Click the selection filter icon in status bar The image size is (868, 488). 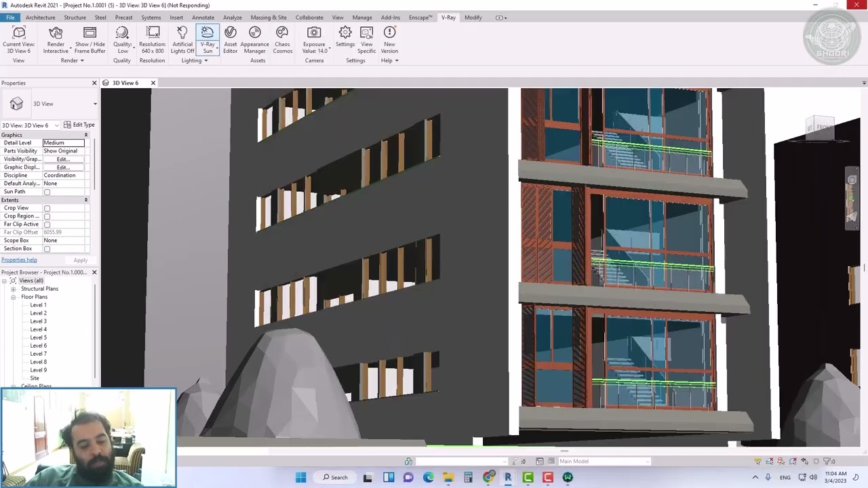[829, 461]
